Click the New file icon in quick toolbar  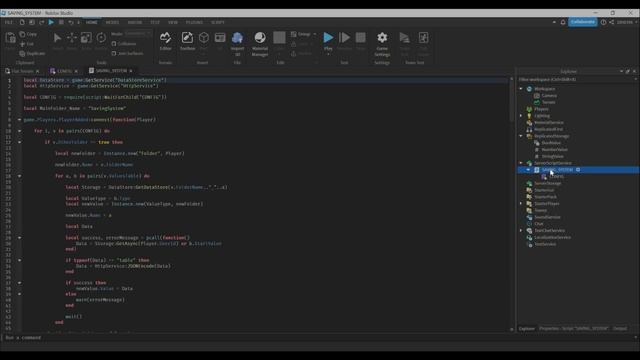click(22, 22)
